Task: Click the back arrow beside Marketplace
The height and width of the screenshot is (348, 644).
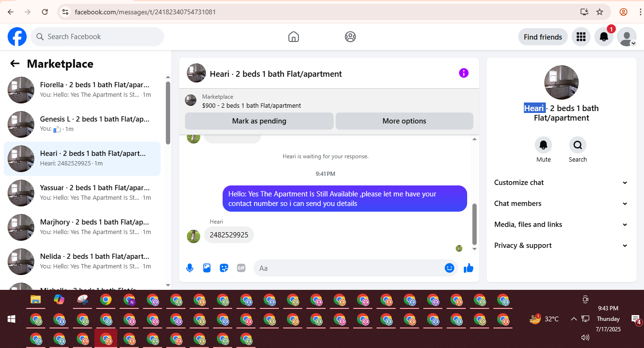Action: (15, 64)
